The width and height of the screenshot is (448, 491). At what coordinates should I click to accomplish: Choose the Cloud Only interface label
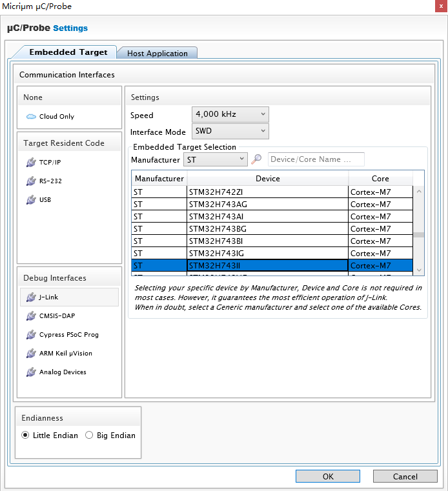pyautogui.click(x=57, y=117)
